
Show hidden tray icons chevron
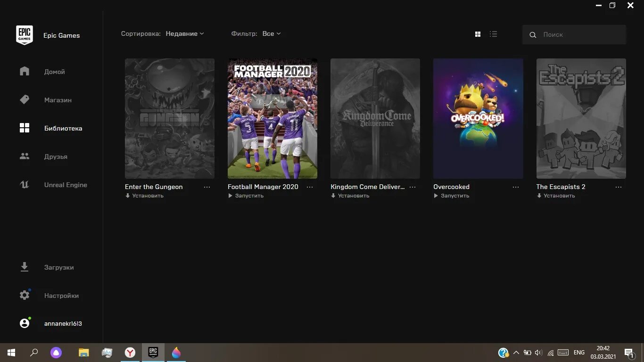(x=516, y=353)
